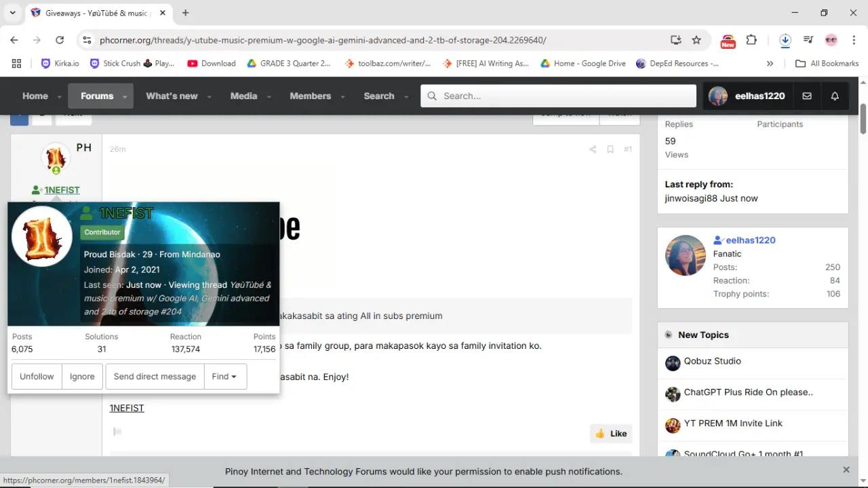Focus the forum Search field
This screenshot has width=868, height=488.
pos(558,96)
